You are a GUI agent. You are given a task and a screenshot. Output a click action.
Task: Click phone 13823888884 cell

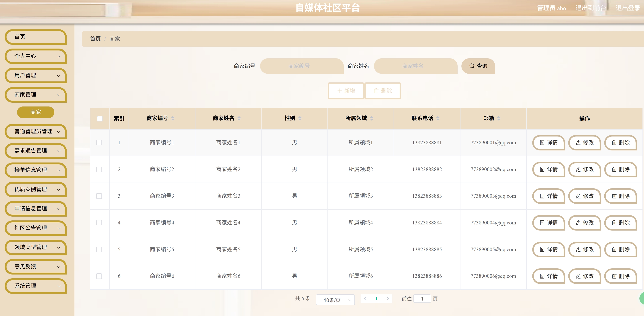point(427,223)
